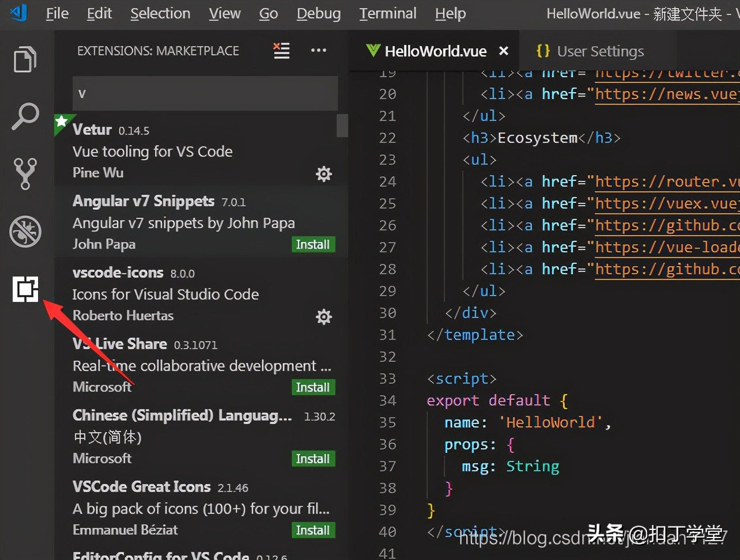The width and height of the screenshot is (740, 560).
Task: Close the HelloWorld.vue tab
Action: pyautogui.click(x=504, y=51)
